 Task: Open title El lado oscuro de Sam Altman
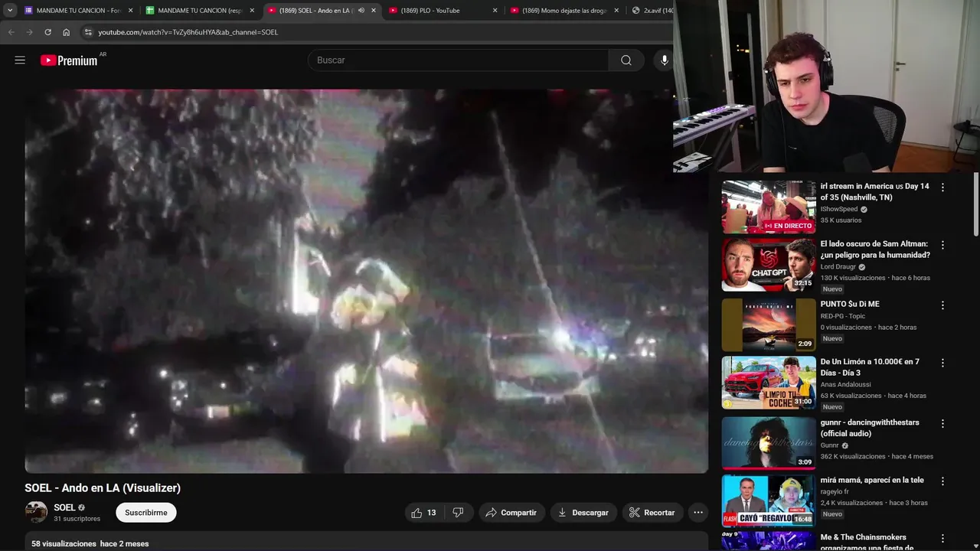click(875, 249)
